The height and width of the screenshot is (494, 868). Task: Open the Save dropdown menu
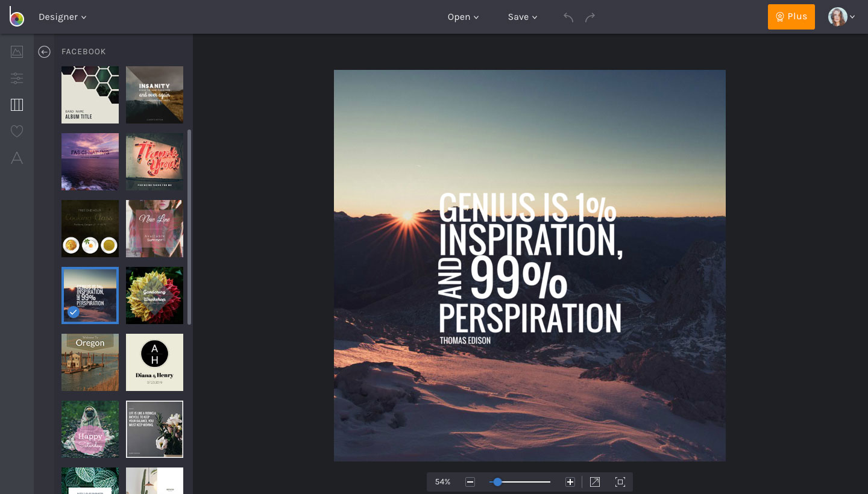[523, 17]
